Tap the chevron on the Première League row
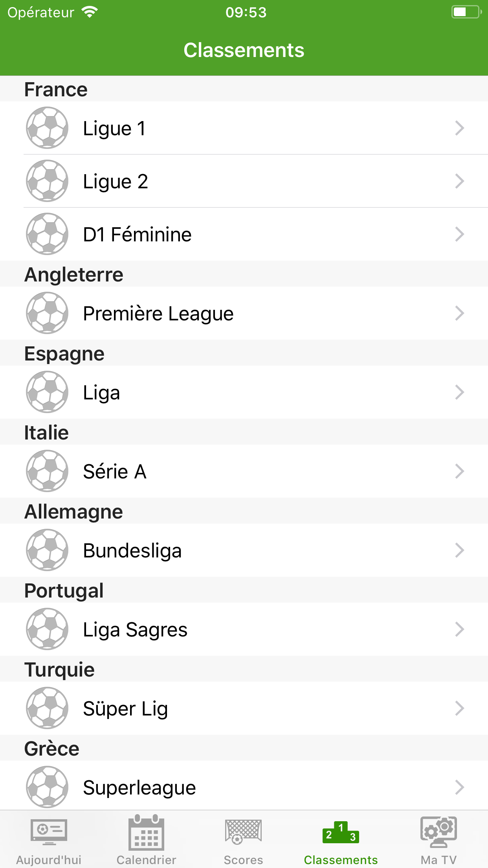 pyautogui.click(x=459, y=313)
